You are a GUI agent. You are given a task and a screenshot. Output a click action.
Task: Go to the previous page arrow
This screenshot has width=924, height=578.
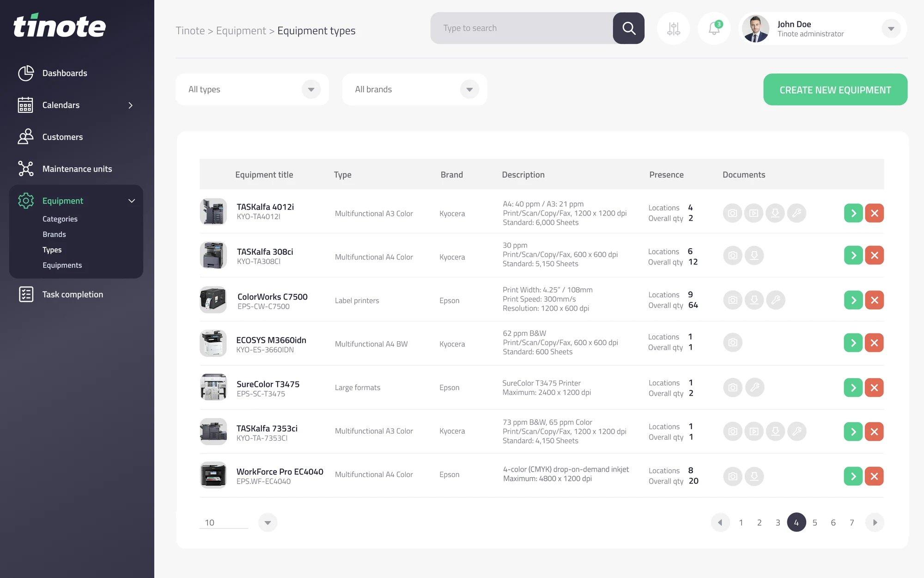click(720, 523)
